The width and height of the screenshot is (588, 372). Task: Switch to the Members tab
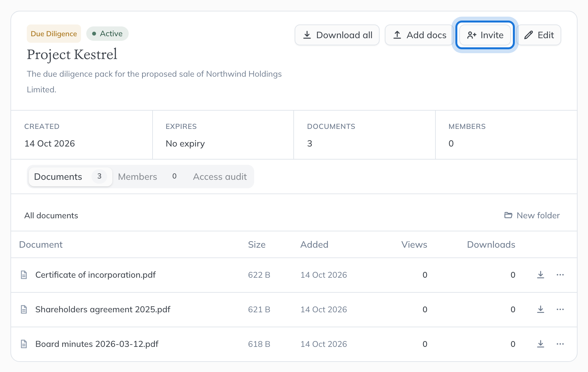coord(148,177)
